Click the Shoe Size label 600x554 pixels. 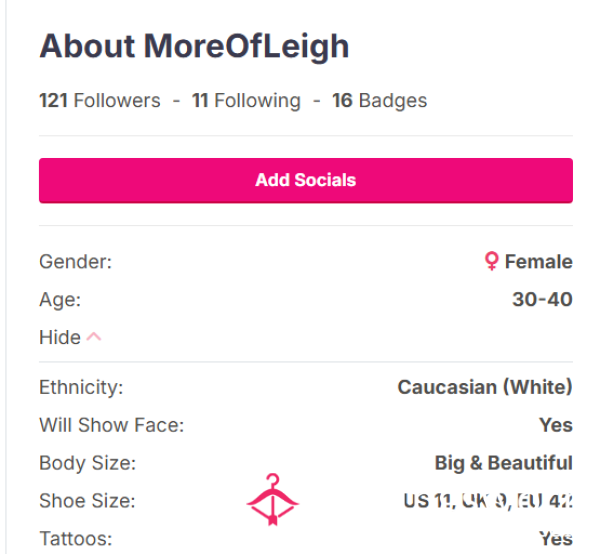tap(87, 500)
